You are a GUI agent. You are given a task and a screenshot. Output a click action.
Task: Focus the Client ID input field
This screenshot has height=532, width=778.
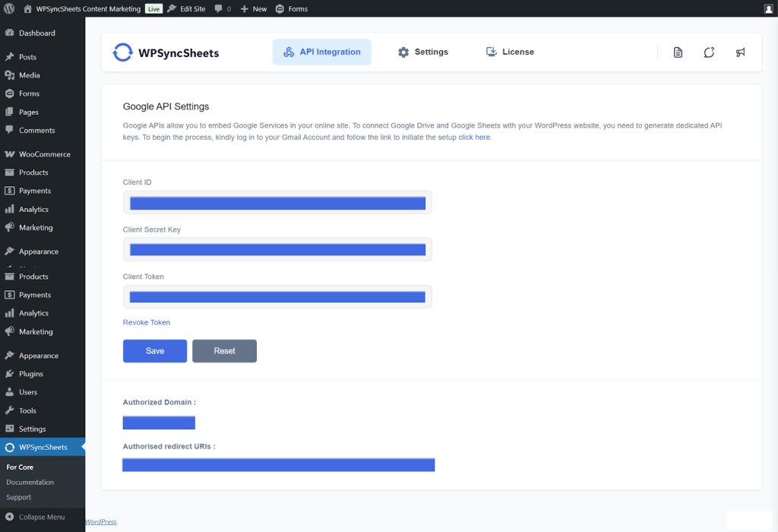click(x=277, y=202)
